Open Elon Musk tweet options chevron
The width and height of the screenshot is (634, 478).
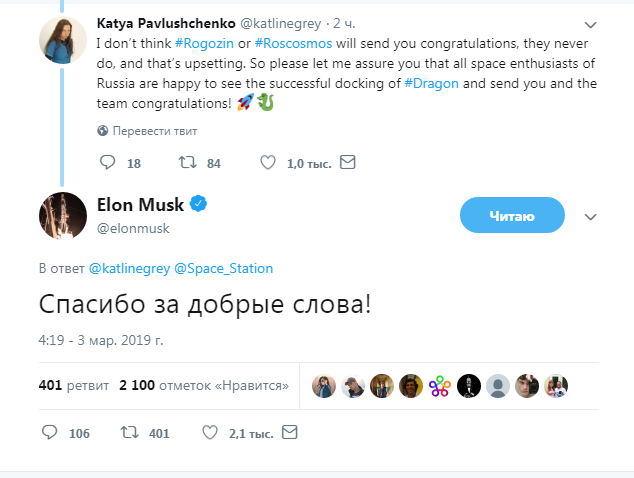click(590, 216)
